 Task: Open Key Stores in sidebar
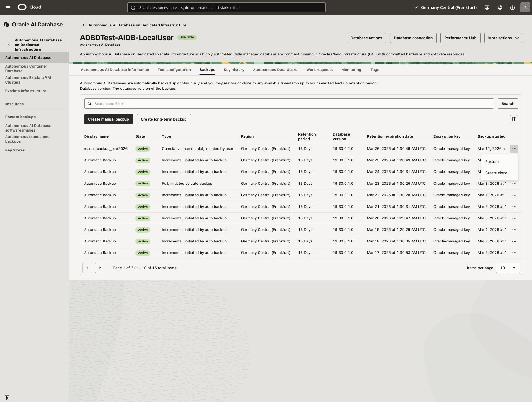pyautogui.click(x=15, y=150)
